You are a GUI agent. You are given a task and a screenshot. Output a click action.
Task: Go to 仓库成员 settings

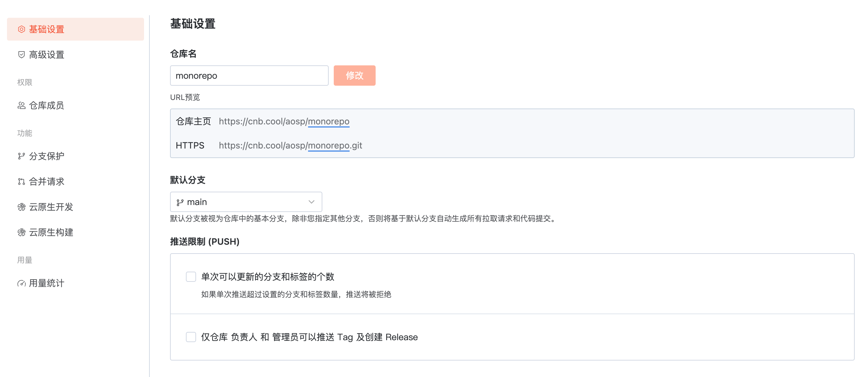tap(76, 105)
